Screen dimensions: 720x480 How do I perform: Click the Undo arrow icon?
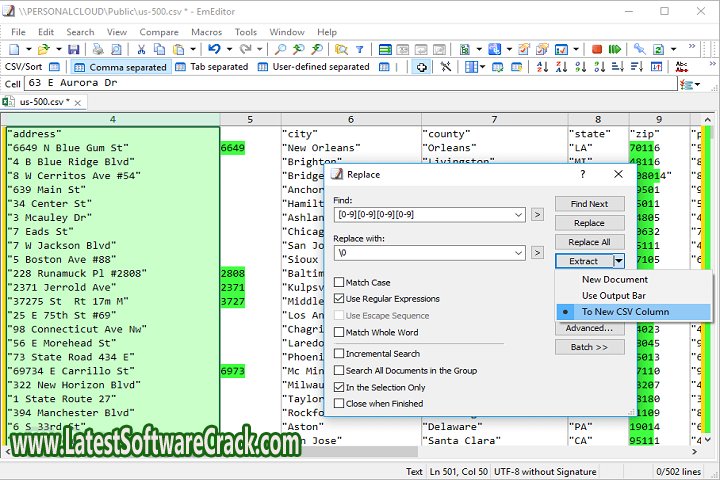point(215,49)
